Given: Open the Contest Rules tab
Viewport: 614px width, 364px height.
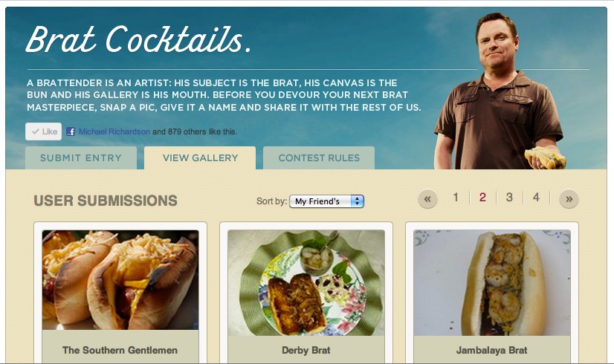Looking at the screenshot, I should coord(319,157).
